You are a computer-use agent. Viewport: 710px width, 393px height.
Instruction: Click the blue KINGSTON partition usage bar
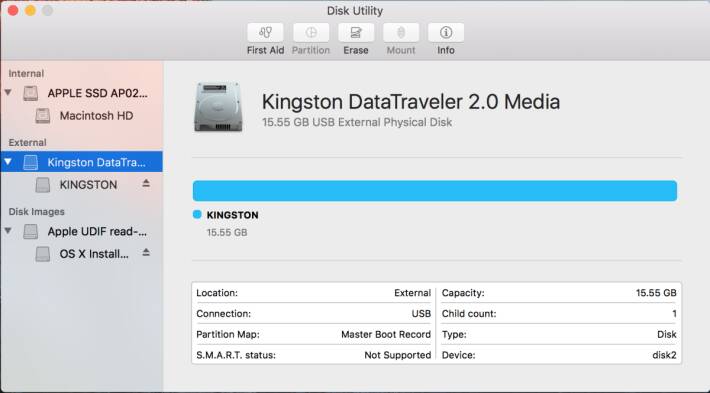click(x=435, y=191)
